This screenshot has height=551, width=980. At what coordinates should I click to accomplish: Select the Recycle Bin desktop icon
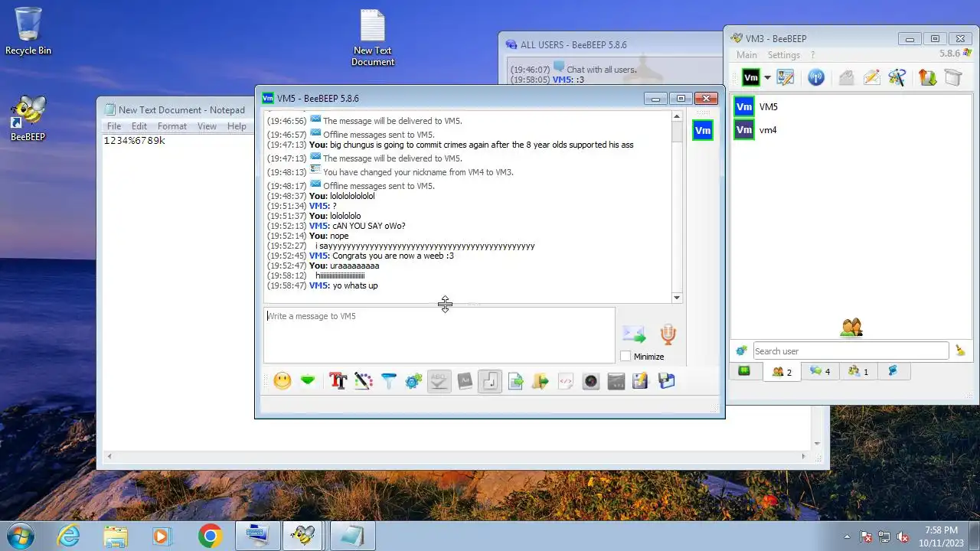pos(28,31)
